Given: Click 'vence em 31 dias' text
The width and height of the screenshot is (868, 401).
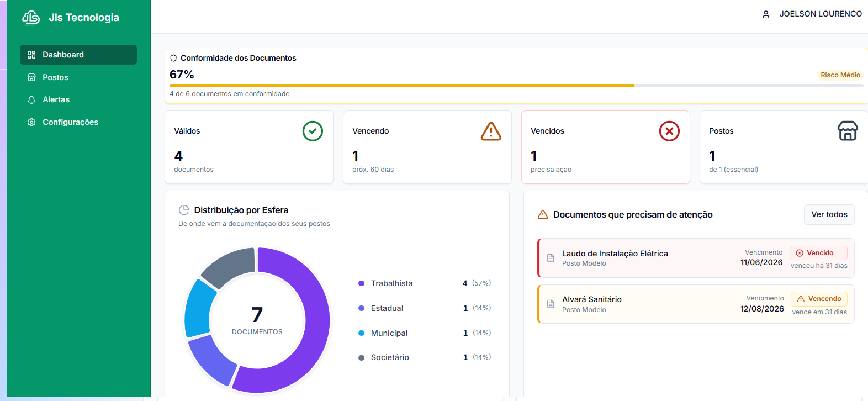Looking at the screenshot, I should coord(819,312).
